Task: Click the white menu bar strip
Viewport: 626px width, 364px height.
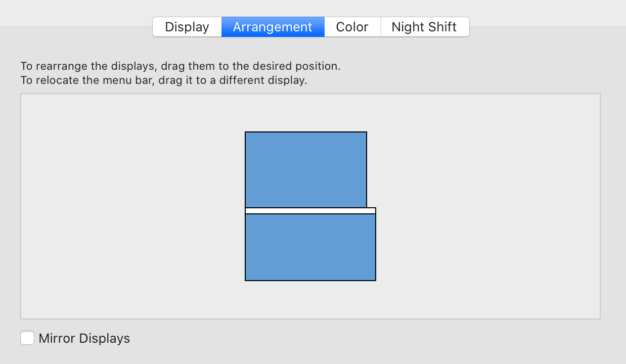Action: [310, 211]
